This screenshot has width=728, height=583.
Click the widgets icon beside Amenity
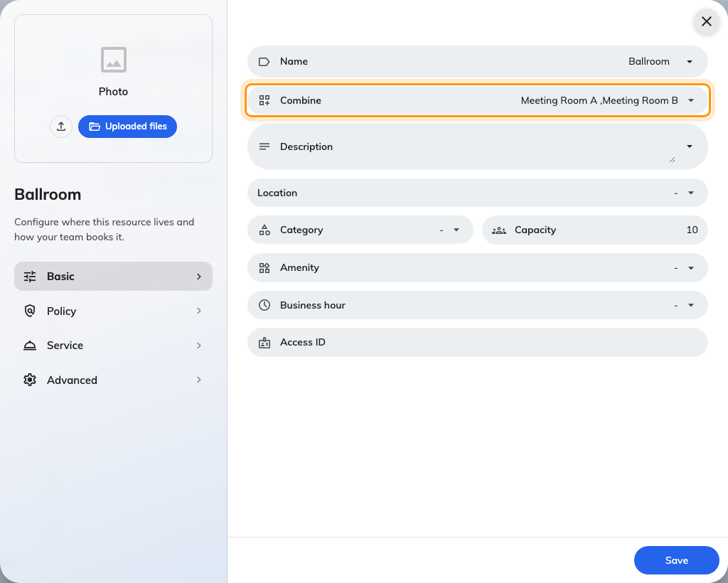[264, 268]
